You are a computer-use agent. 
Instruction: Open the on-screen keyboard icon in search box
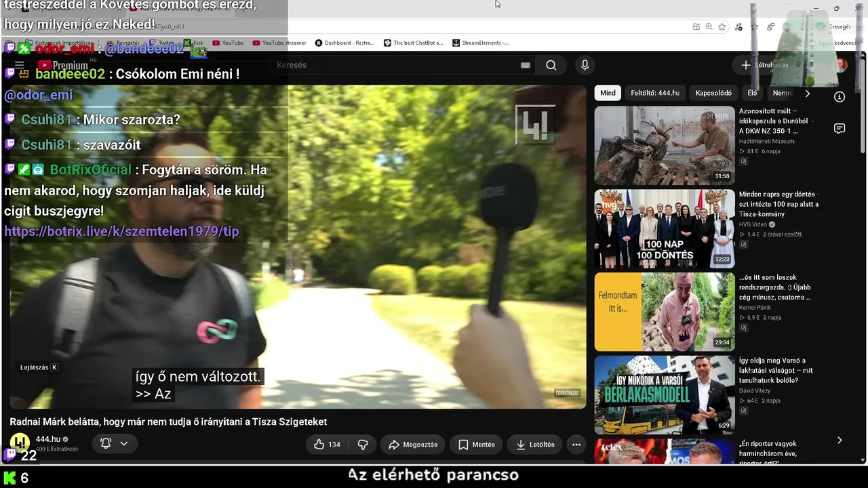pos(525,65)
